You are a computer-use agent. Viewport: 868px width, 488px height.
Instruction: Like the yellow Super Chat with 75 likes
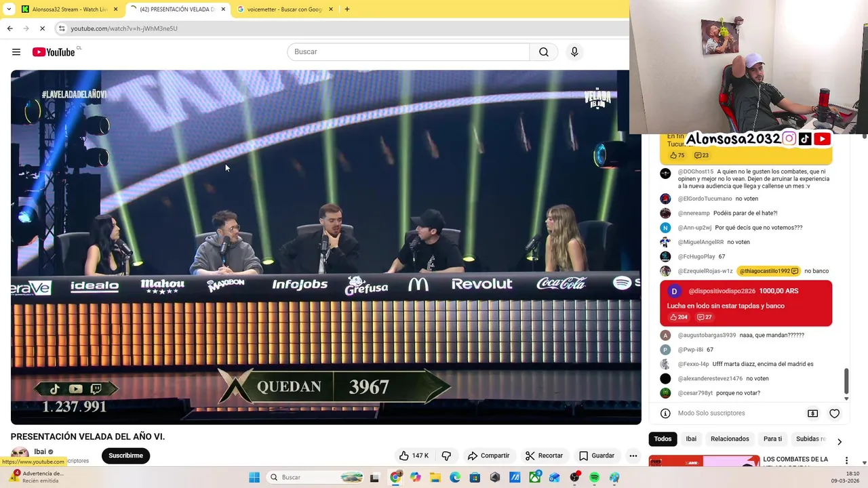pos(677,155)
